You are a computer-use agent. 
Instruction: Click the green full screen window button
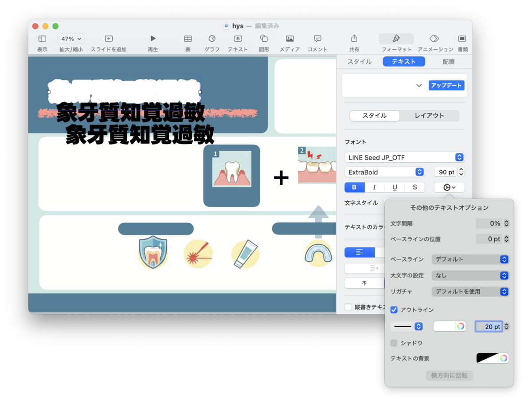tap(55, 26)
